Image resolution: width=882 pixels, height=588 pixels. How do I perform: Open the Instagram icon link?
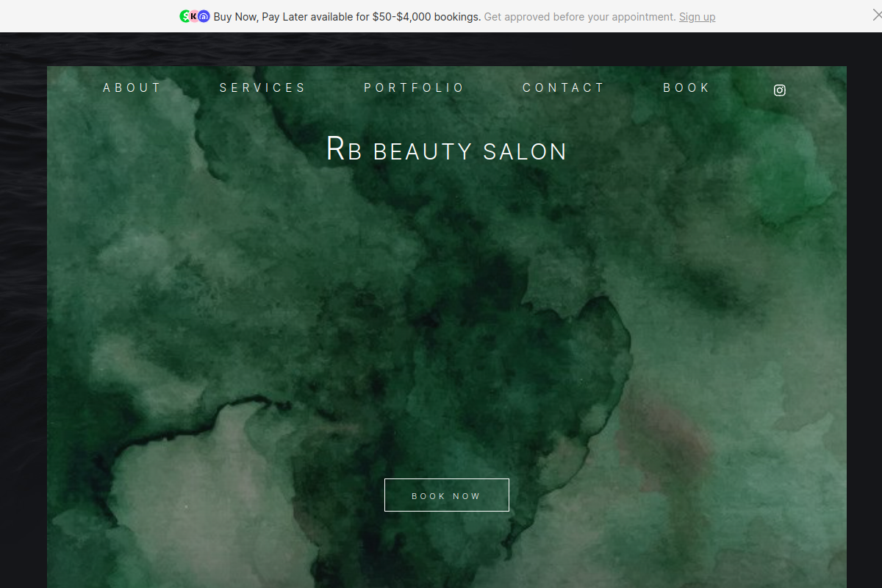pyautogui.click(x=780, y=90)
